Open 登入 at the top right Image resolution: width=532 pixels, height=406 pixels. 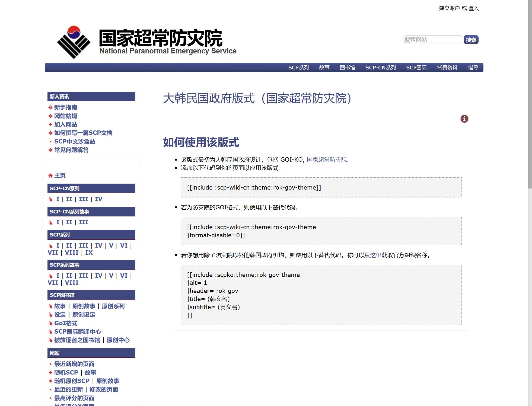click(473, 8)
